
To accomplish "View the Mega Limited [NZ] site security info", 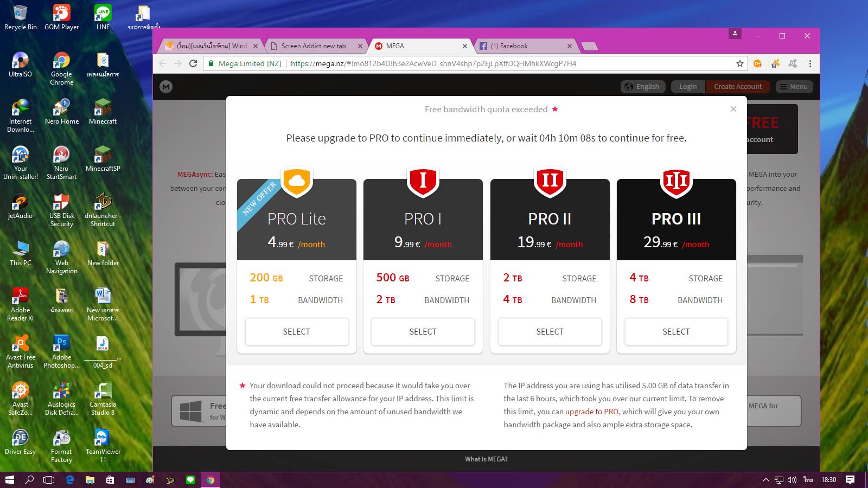I will pos(245,63).
